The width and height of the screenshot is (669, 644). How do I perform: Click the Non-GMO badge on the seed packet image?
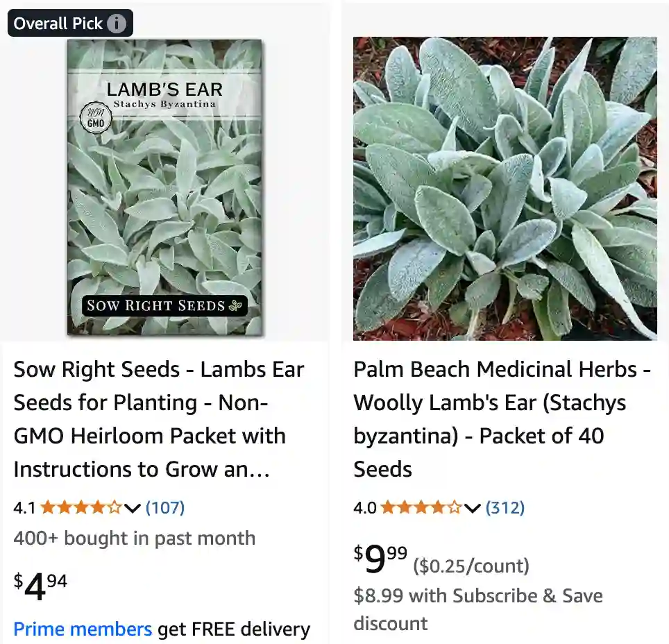(95, 117)
